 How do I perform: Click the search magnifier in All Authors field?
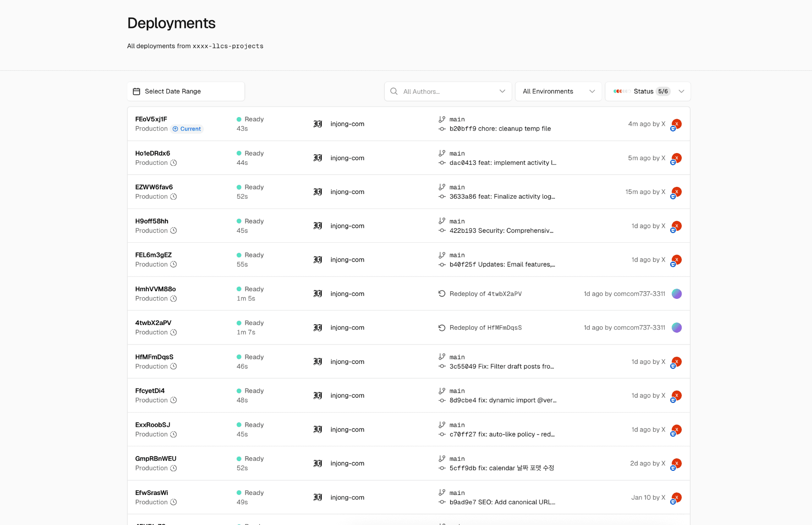pos(393,91)
